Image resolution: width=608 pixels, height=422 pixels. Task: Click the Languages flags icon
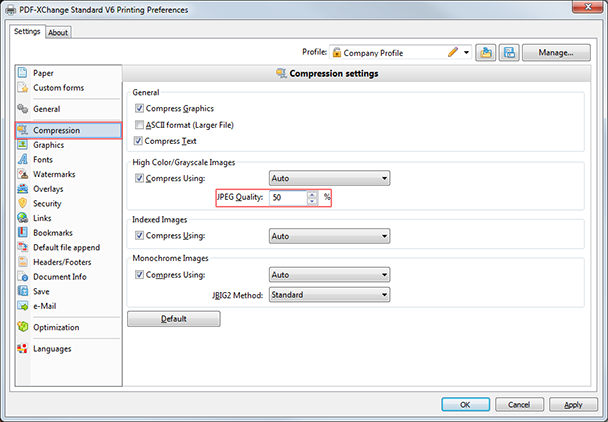22,348
